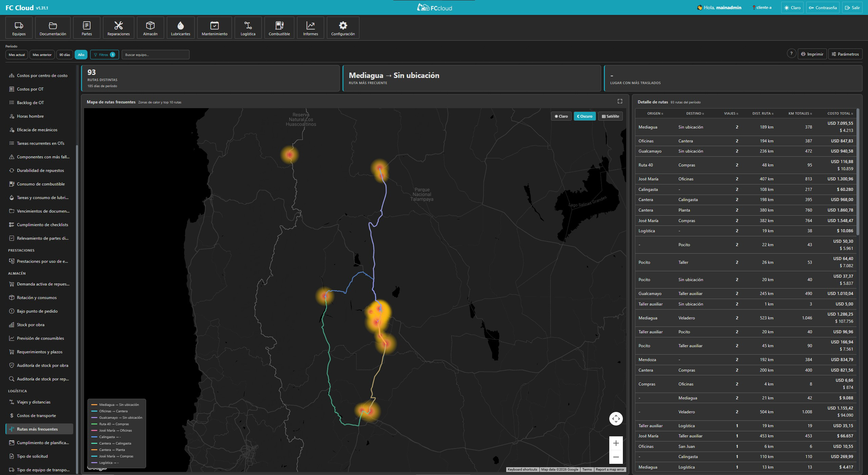Open the Combustible module
Screen dimensions: 868x475
pyautogui.click(x=279, y=28)
